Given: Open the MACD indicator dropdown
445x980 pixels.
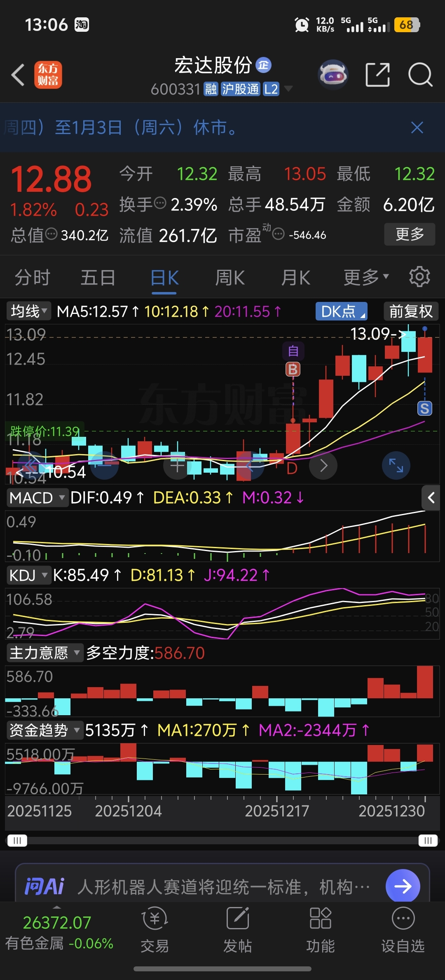Looking at the screenshot, I should [37, 498].
